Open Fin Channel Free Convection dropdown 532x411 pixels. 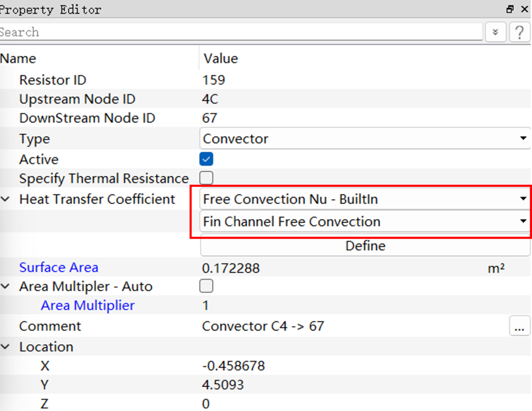coord(365,221)
